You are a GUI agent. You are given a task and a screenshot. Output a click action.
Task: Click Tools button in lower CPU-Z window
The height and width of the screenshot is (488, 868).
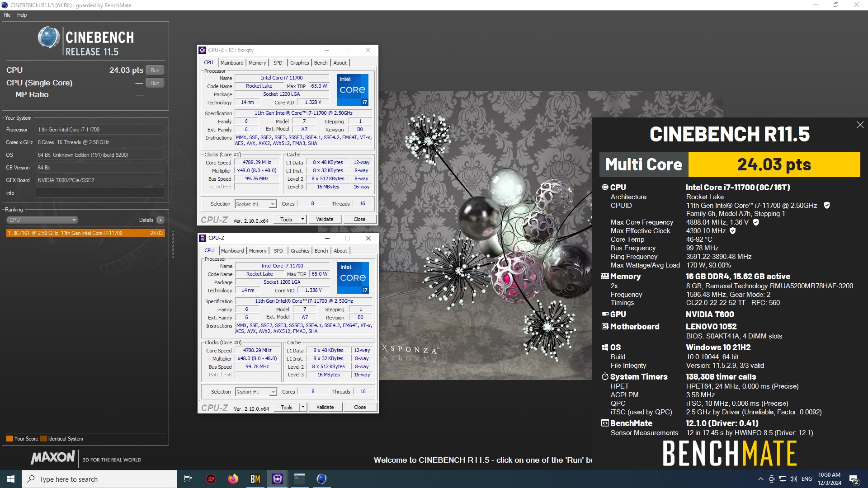click(287, 407)
